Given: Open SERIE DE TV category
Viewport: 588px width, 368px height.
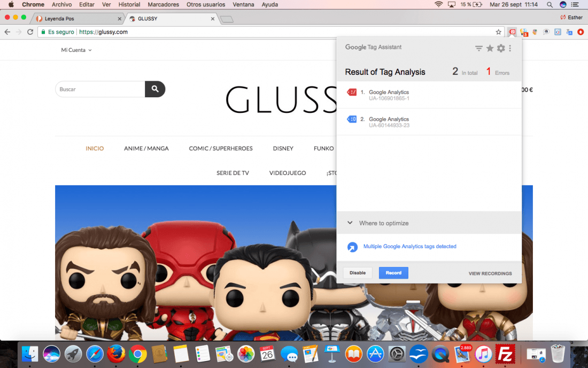Looking at the screenshot, I should pos(233,173).
